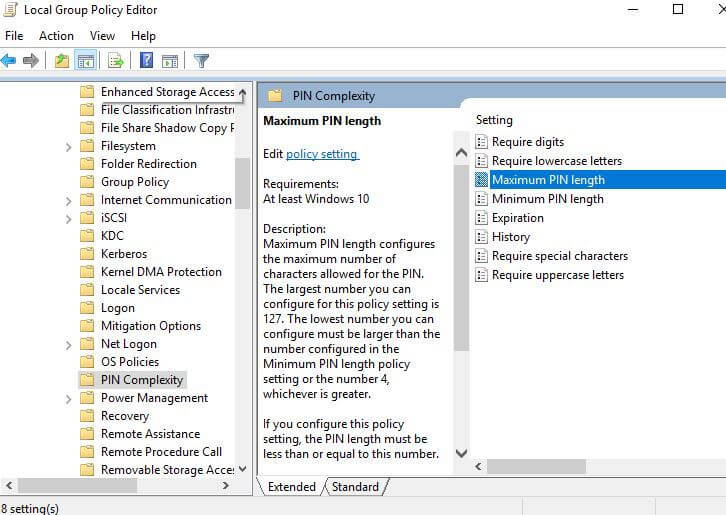Click the Edit policy setting link

pos(321,154)
